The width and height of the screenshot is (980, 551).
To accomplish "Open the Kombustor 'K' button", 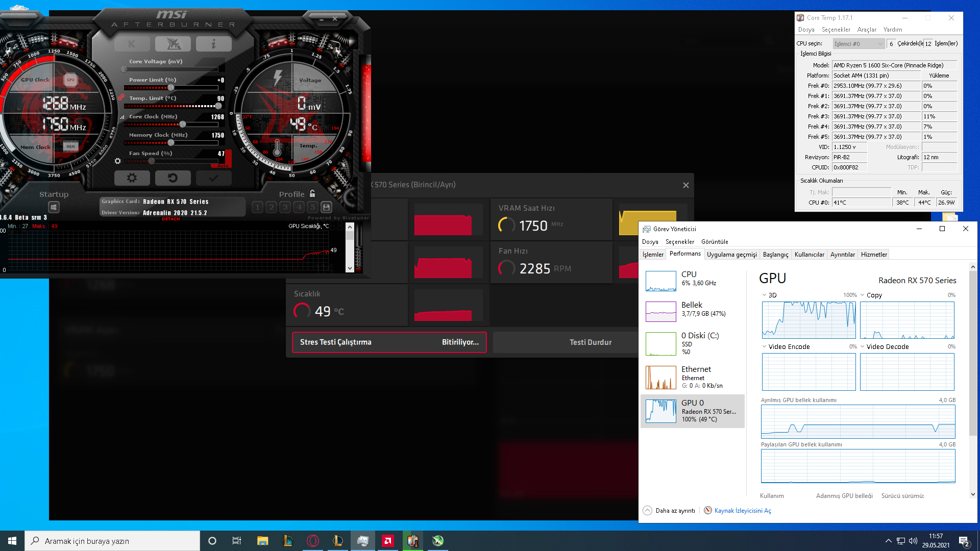I will [132, 44].
